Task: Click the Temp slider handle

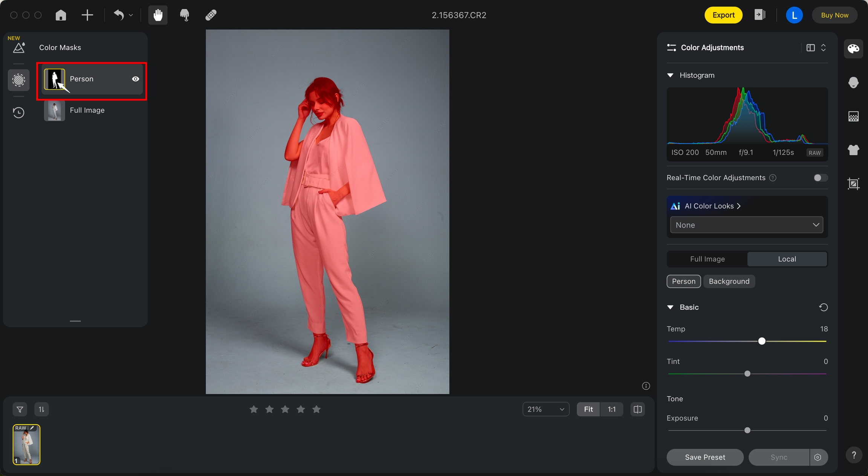Action: coord(762,341)
